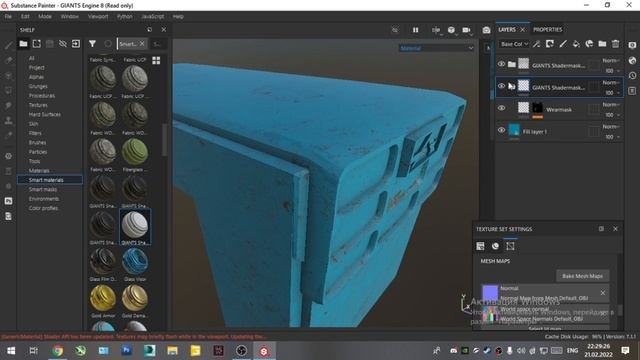Viewport: 640px width, 360px height.
Task: Select the Grunges category in the shelf
Action: (x=38, y=86)
